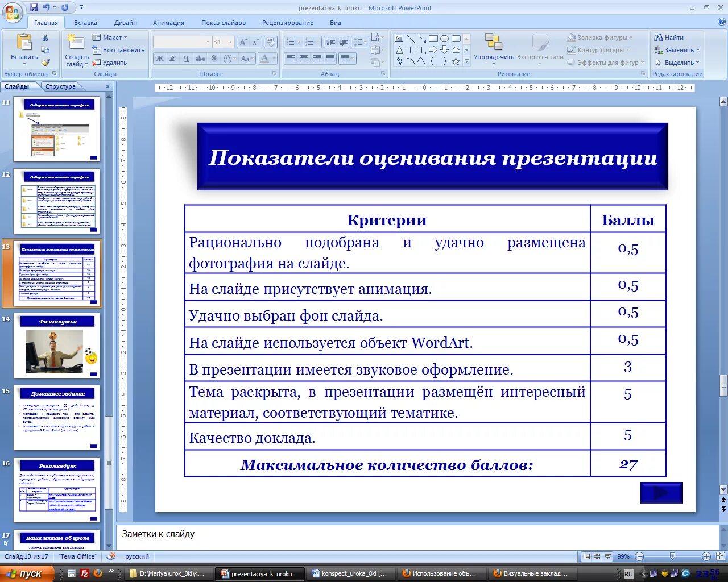Viewport: 728px width, 582px height.
Task: Open the font name combo box
Action: [182, 42]
